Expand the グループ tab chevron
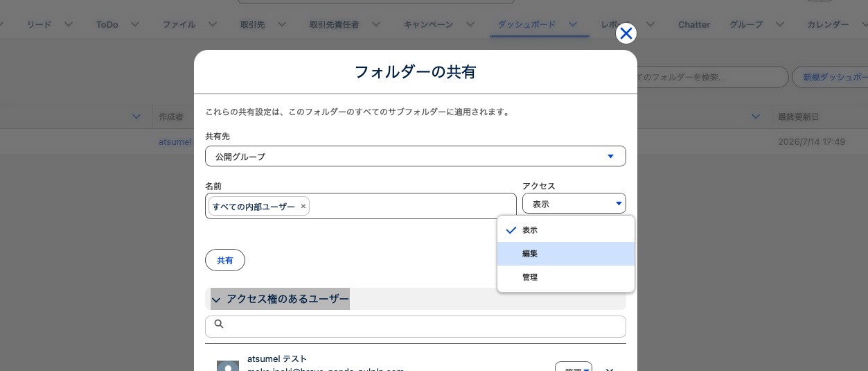 coord(780,24)
